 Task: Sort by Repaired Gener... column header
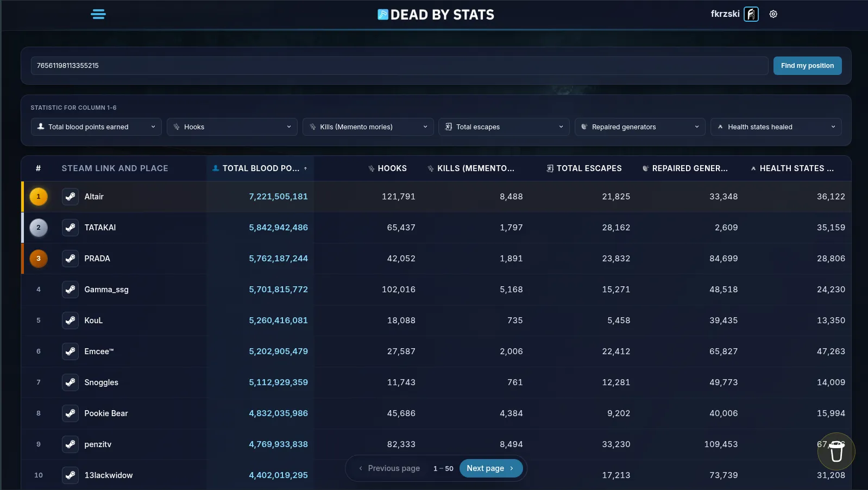click(x=684, y=168)
